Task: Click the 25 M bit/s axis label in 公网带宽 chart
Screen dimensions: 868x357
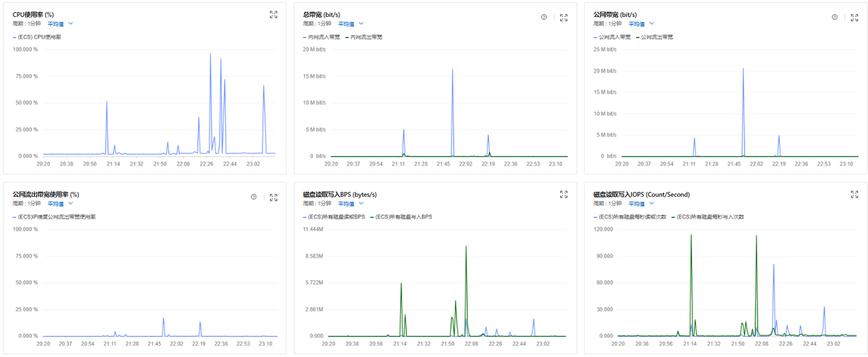Action: (x=605, y=49)
